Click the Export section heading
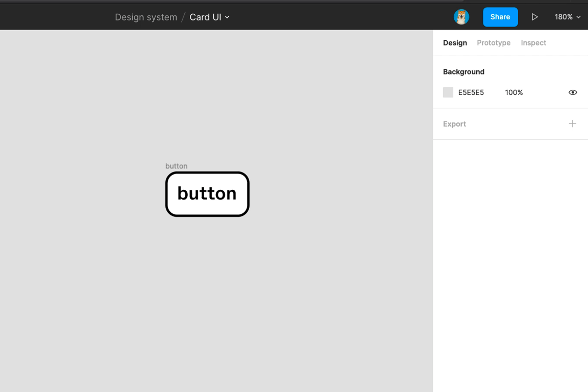The width and height of the screenshot is (588, 392). point(454,124)
